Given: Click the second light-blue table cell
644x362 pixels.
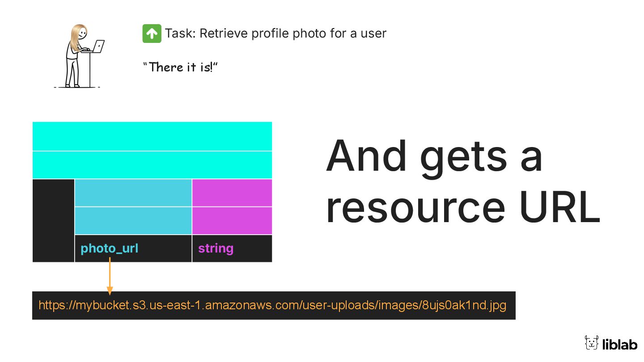Looking at the screenshot, I should coord(133,221).
